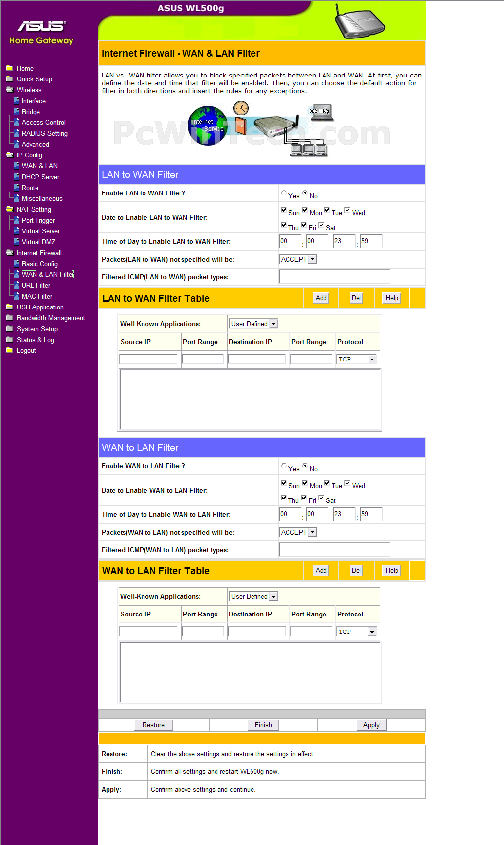Screen dimensions: 504x845
Task: Click Filtered ICMP(LAN to WAN) packet types field
Action: (334, 277)
